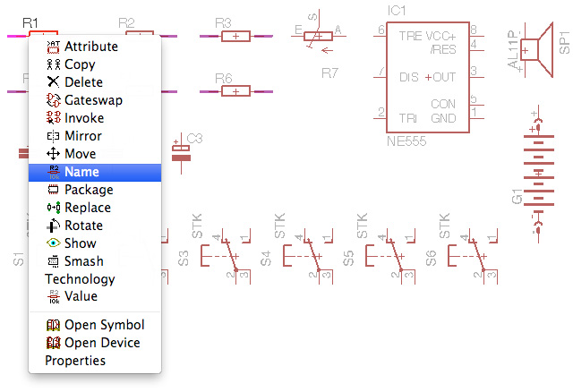This screenshot has width=573, height=392.
Task: Click the Attribute icon in context menu
Action: click(x=53, y=47)
